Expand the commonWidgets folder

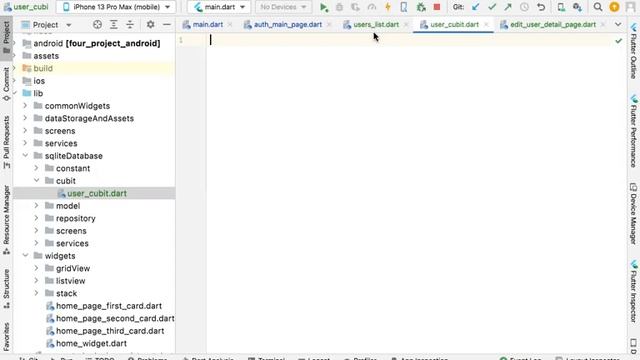click(25, 106)
